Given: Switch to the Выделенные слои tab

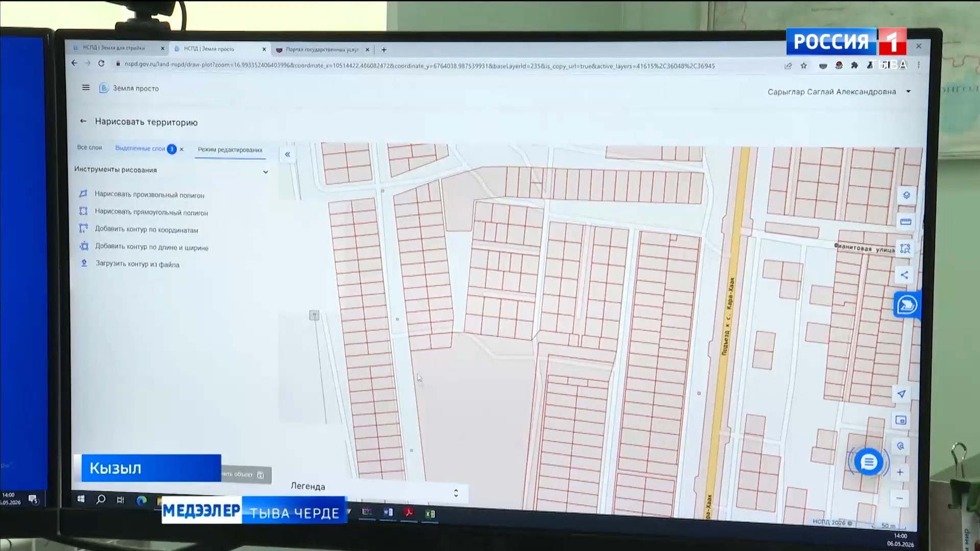Looking at the screenshot, I should pos(140,148).
